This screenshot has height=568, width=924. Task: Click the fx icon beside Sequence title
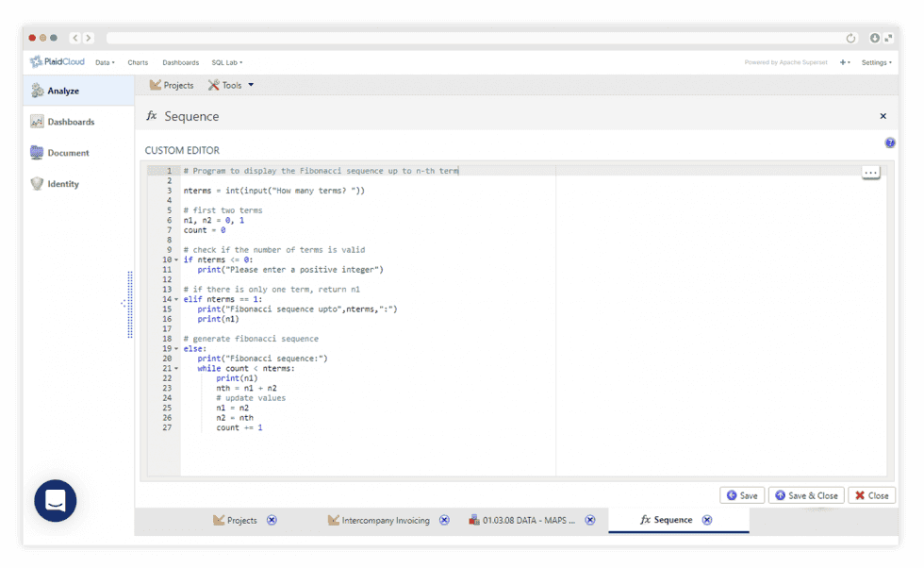click(152, 116)
